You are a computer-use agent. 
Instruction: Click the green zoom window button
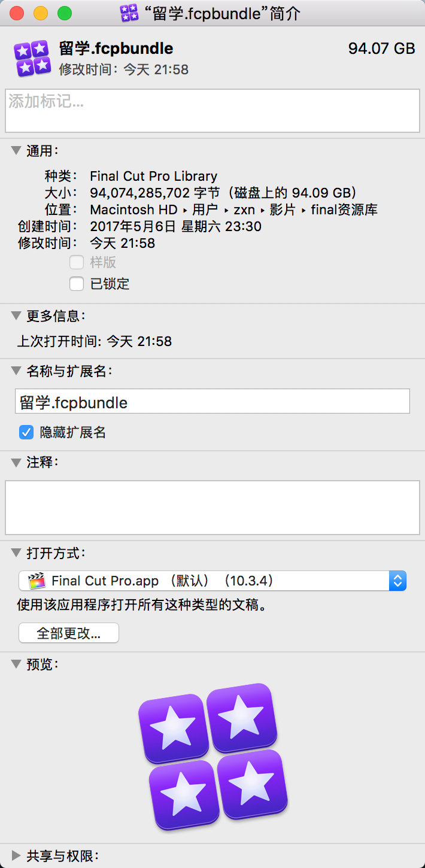[64, 13]
